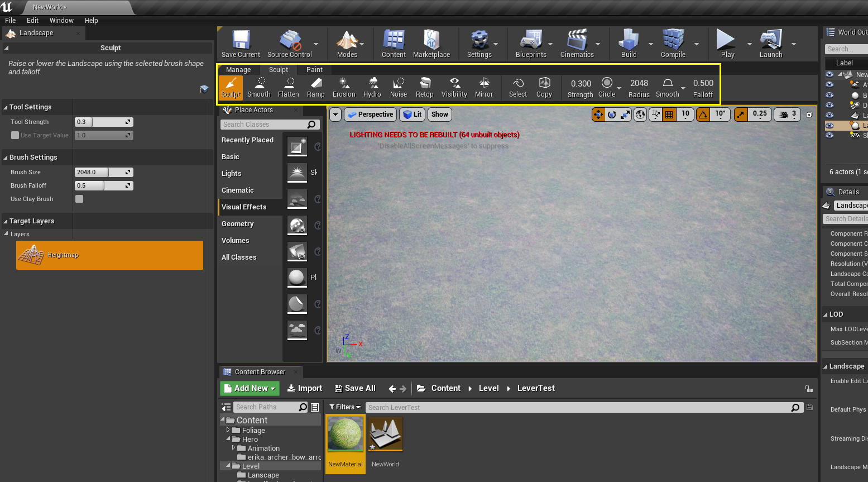Switch to the Manage tab
The image size is (868, 482).
pyautogui.click(x=238, y=70)
